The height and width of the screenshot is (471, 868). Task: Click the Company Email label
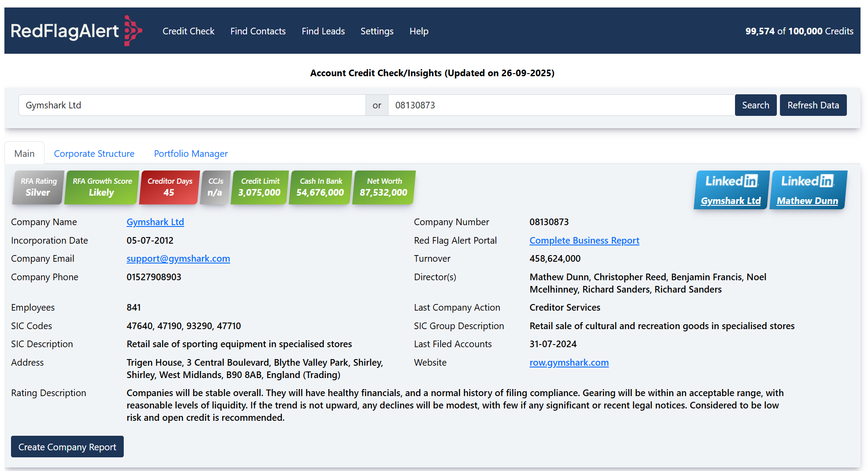point(43,259)
